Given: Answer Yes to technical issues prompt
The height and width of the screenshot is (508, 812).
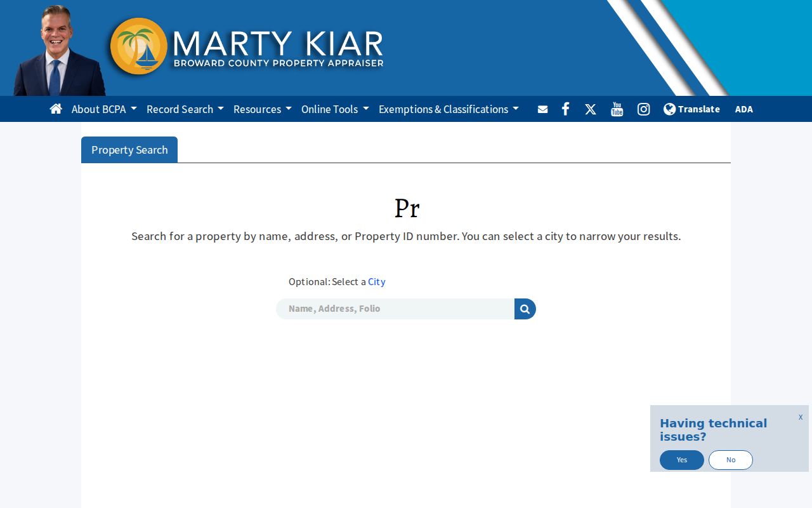Looking at the screenshot, I should click(682, 460).
